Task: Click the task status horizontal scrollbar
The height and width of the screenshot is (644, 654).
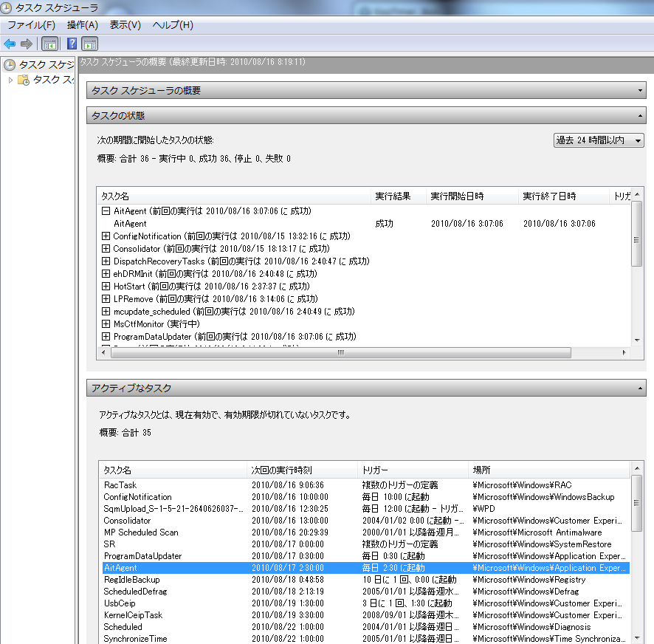Action: pos(340,353)
